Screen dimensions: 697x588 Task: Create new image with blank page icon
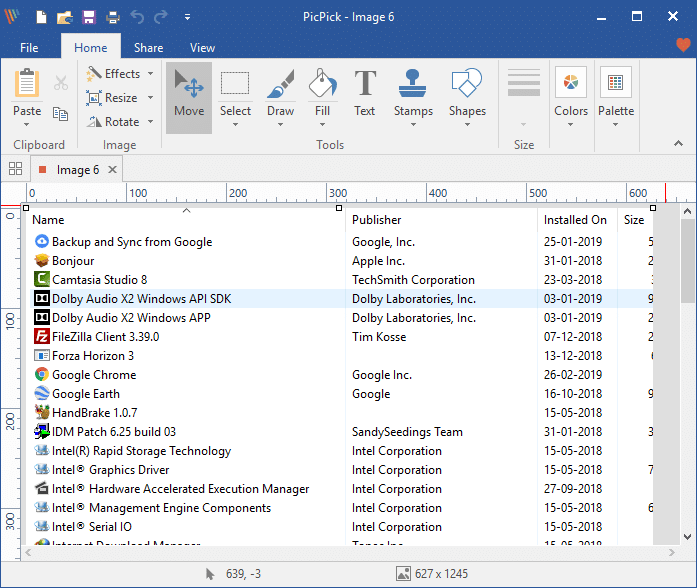[x=41, y=17]
